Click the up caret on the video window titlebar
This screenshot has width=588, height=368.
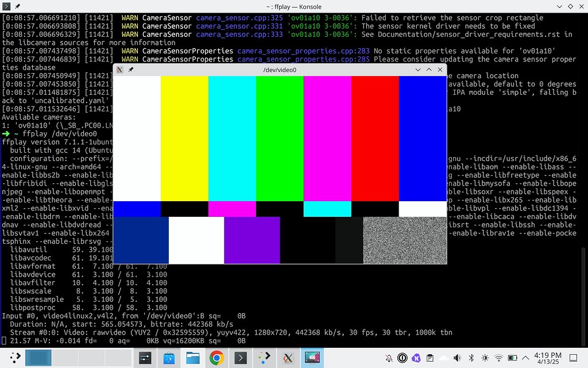tap(429, 69)
